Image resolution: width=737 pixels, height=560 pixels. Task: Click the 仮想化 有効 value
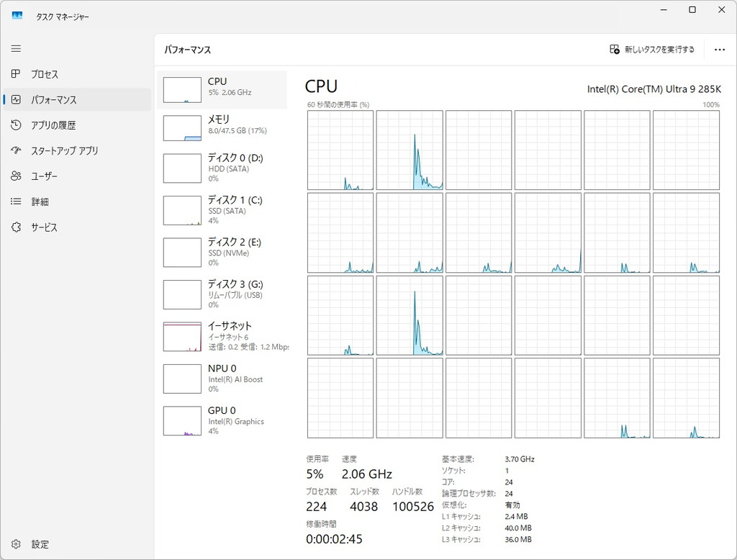[x=512, y=505]
